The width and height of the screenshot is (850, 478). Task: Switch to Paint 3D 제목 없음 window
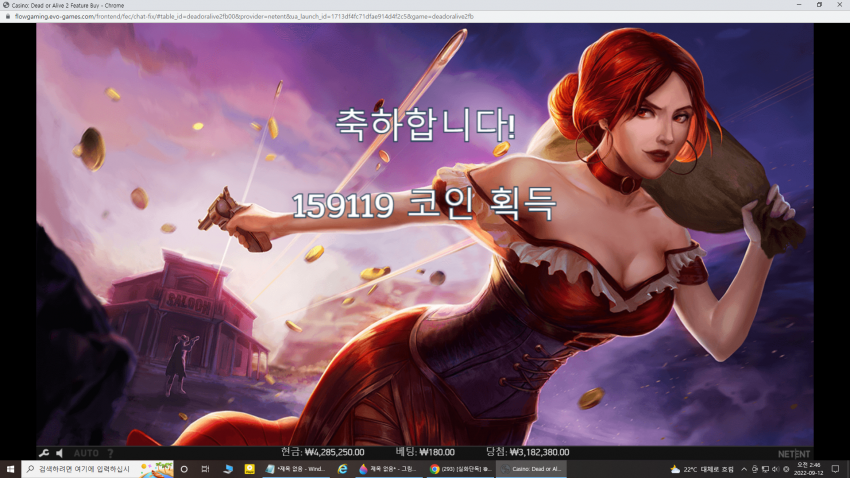pyautogui.click(x=388, y=469)
